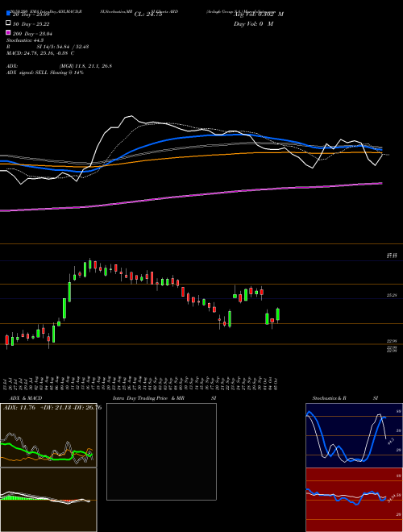This screenshot has height=532, width=403.
Task: Click the 'Avg Vol: 0.302 M' label
Action: 259,15
